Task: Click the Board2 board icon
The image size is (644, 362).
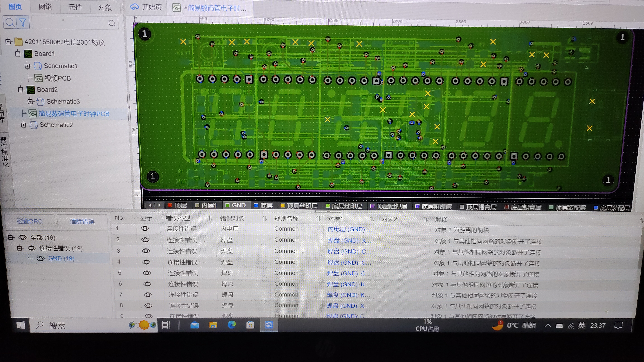Action: [x=31, y=90]
